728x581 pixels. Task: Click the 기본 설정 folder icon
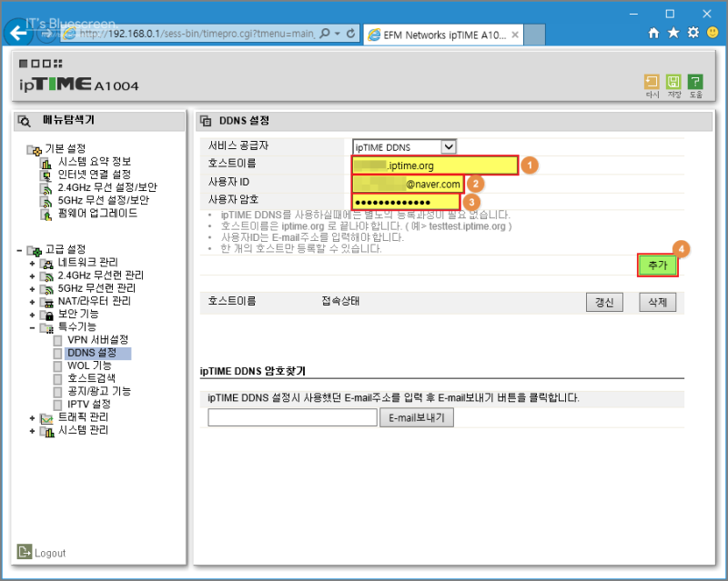point(34,149)
